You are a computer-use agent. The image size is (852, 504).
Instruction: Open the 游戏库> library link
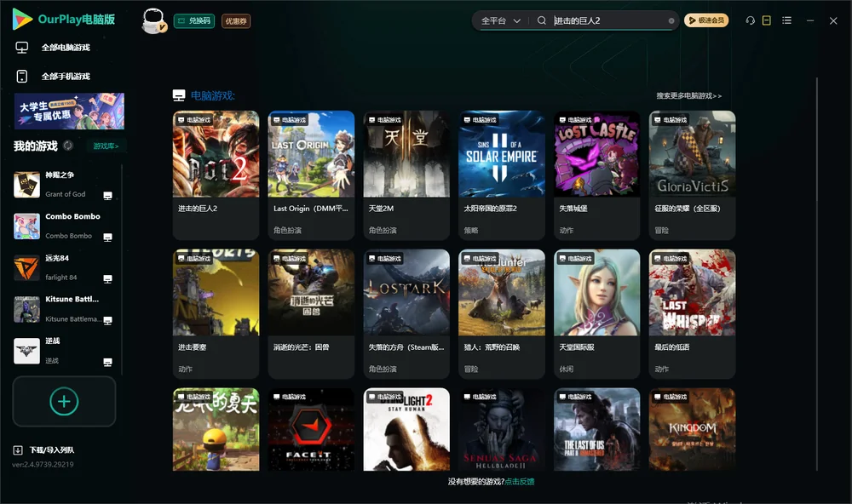click(x=106, y=146)
